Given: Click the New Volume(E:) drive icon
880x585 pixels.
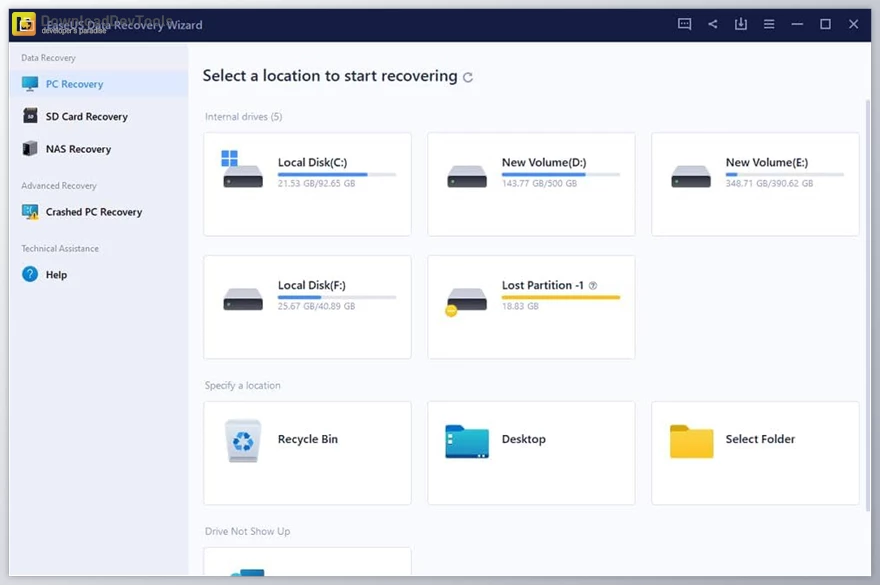Looking at the screenshot, I should 690,176.
